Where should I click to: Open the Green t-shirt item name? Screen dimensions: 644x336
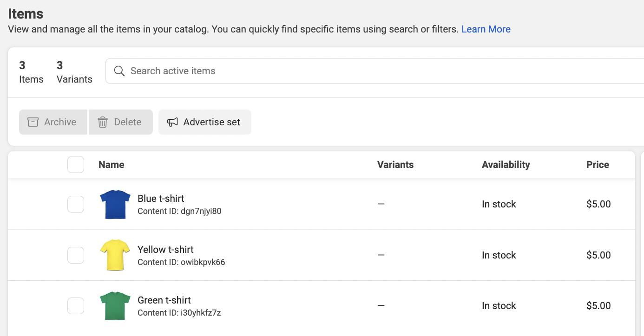(x=164, y=300)
